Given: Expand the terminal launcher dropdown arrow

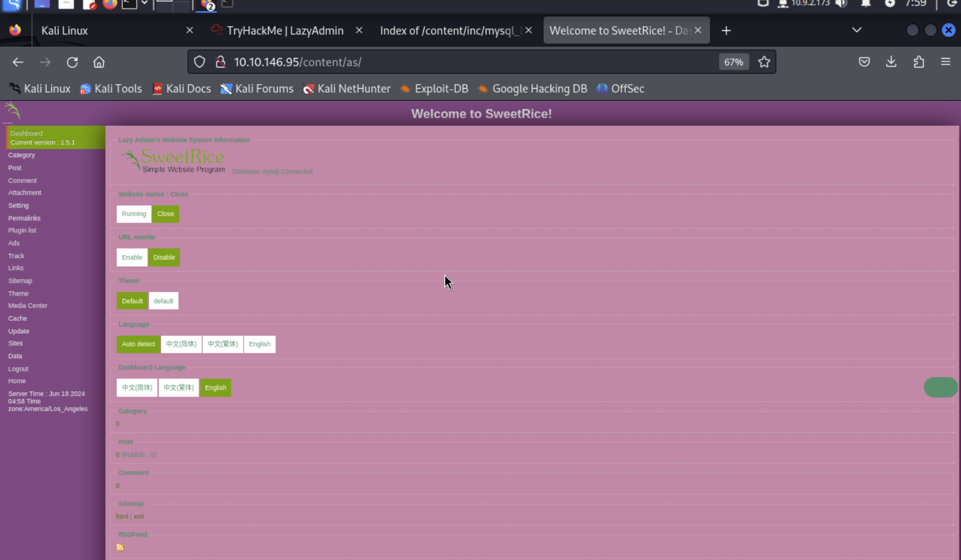Looking at the screenshot, I should click(144, 3).
